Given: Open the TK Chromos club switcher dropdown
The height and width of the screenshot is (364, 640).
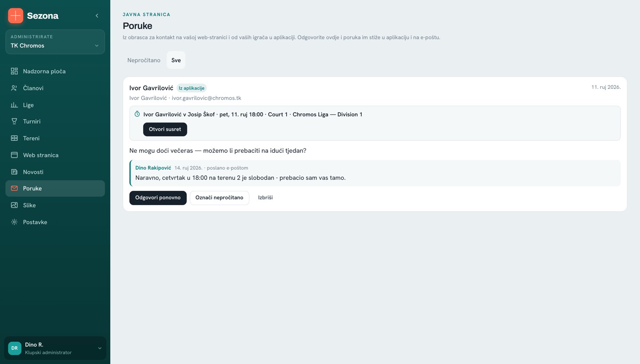Looking at the screenshot, I should coord(55,42).
